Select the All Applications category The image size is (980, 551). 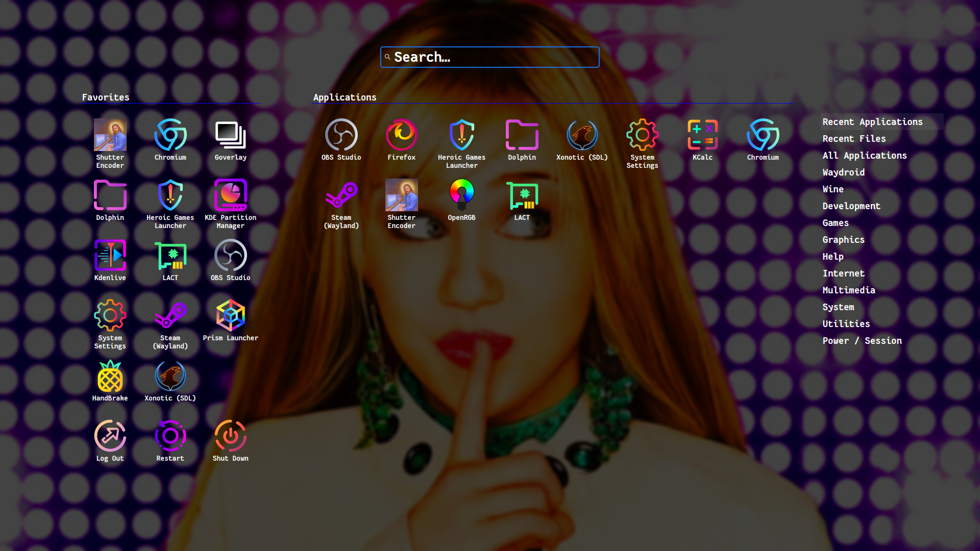(x=864, y=156)
